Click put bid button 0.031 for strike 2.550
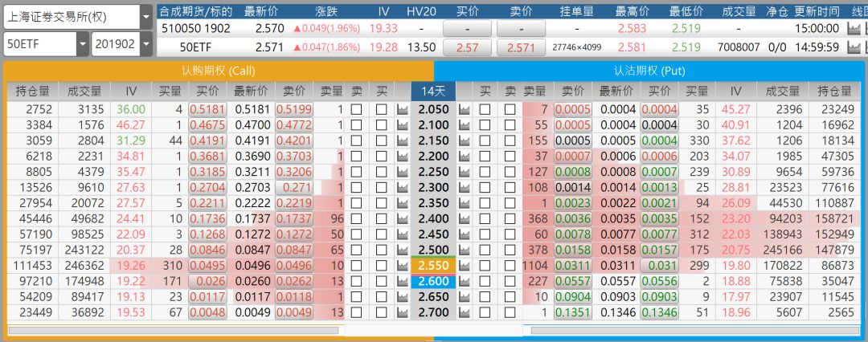 659,266
